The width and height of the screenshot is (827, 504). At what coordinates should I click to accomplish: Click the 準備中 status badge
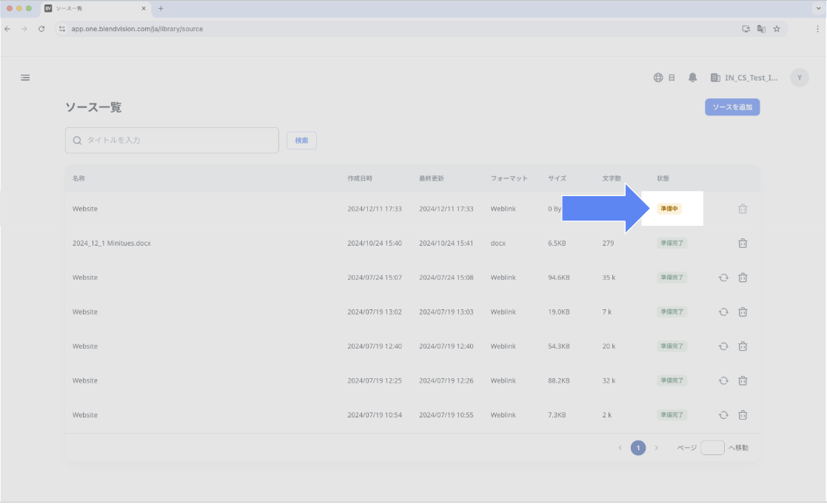click(669, 209)
